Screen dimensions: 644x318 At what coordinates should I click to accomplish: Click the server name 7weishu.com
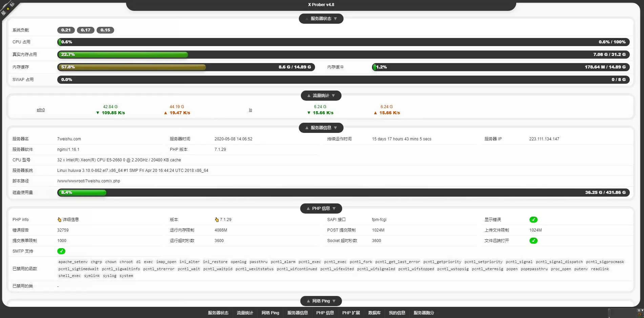tap(69, 139)
